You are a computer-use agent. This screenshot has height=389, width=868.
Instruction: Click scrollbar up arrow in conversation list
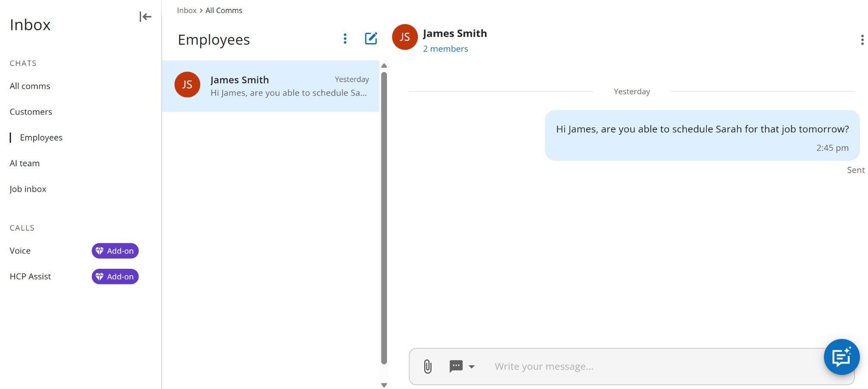[x=384, y=66]
